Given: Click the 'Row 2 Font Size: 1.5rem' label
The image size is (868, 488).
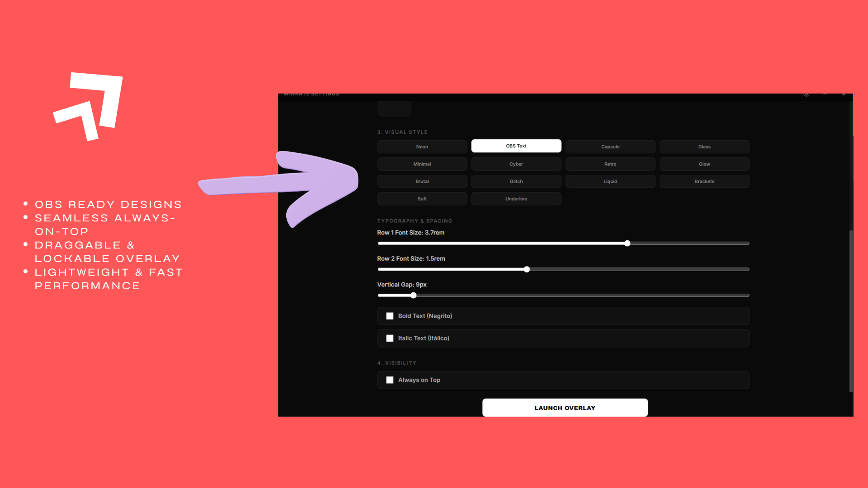Looking at the screenshot, I should (x=411, y=258).
